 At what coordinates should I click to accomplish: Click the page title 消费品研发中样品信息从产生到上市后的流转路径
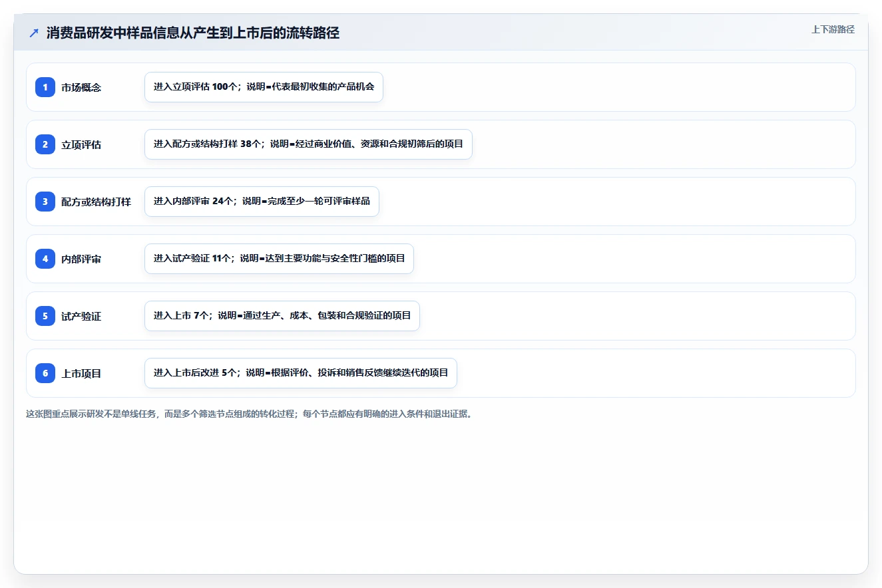coord(193,33)
